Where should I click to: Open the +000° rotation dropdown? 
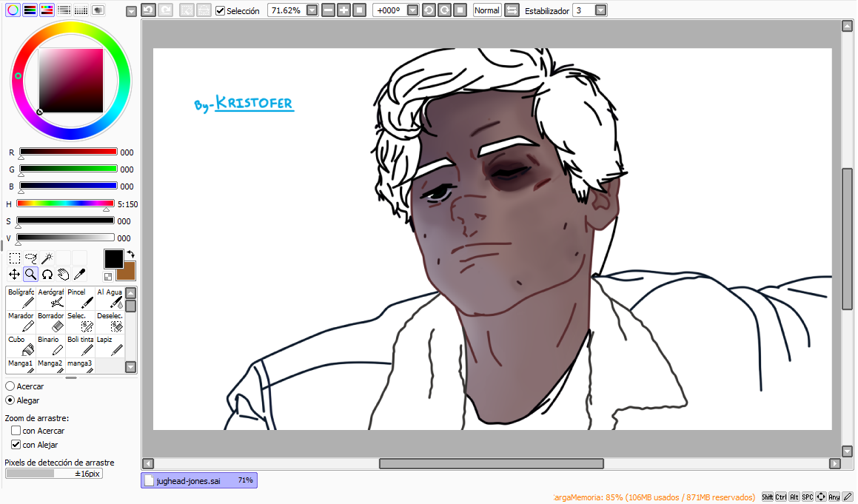pos(413,10)
